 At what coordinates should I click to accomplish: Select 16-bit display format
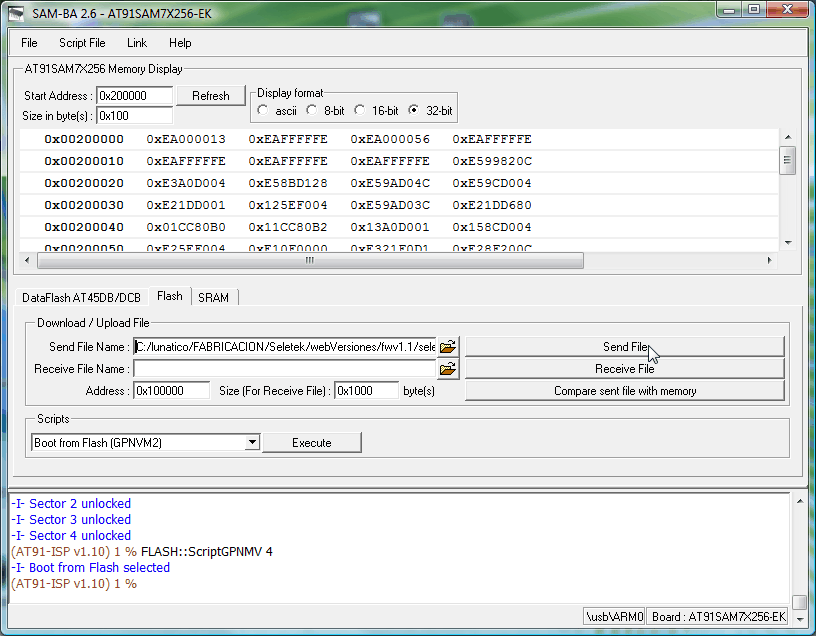point(360,110)
